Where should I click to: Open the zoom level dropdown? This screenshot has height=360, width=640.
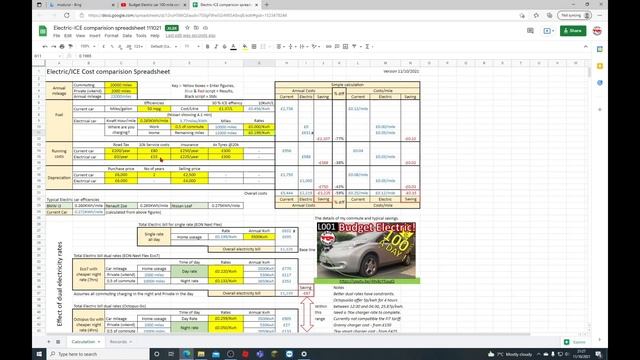coord(87,47)
